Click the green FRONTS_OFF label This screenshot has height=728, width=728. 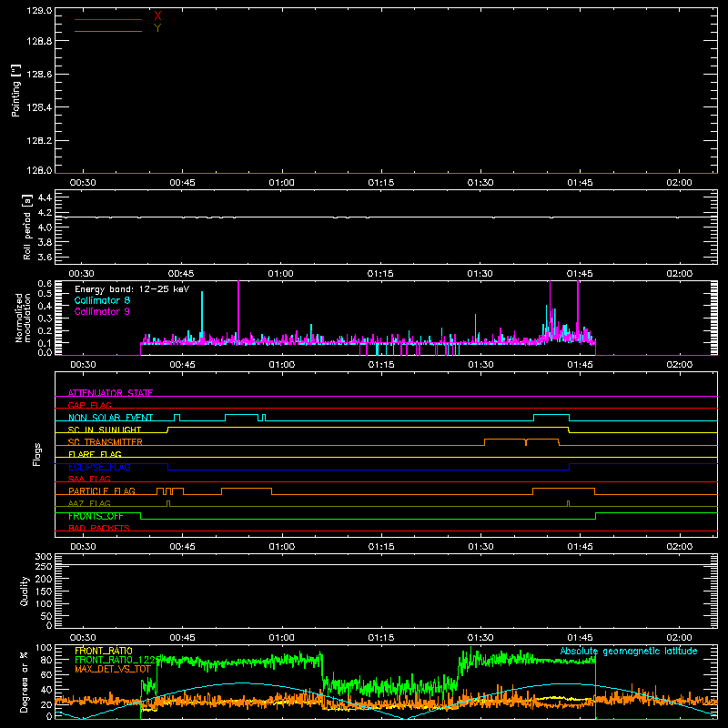tap(96, 516)
